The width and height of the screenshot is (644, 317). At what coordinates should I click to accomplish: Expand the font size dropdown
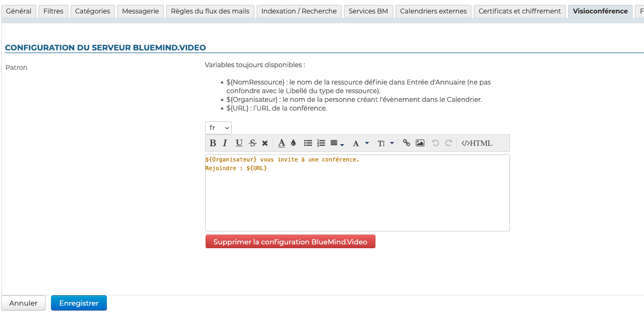pyautogui.click(x=385, y=143)
